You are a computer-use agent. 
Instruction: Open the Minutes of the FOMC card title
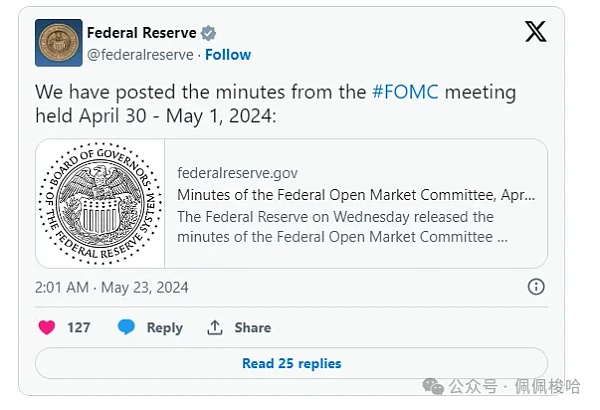[x=356, y=194]
